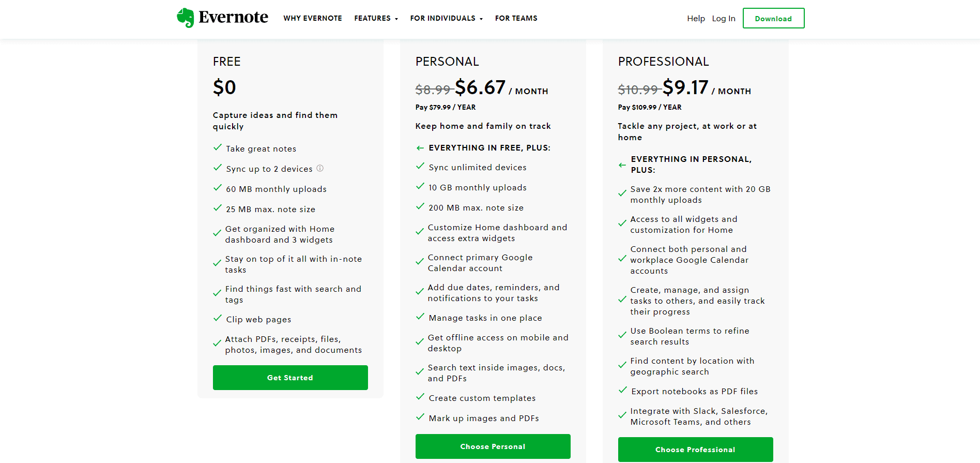Select FOR TEAMS in the navigation bar
This screenshot has height=463, width=980.
click(516, 18)
